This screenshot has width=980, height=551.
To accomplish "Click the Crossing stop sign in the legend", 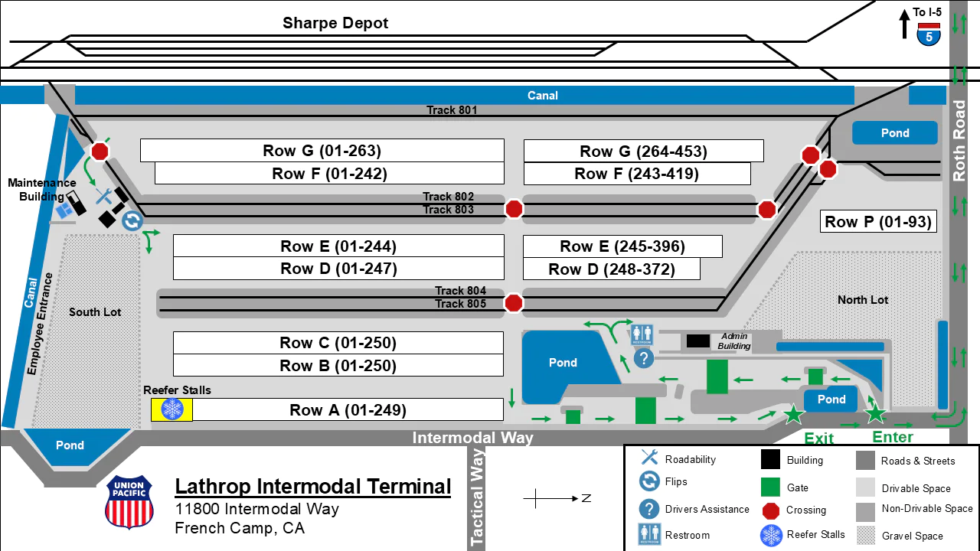I will tap(772, 510).
